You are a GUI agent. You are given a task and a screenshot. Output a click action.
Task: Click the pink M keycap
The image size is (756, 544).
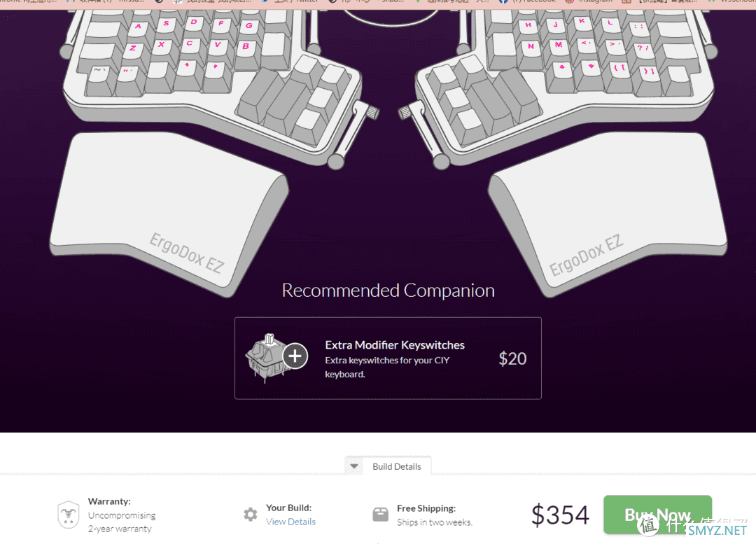(x=559, y=45)
